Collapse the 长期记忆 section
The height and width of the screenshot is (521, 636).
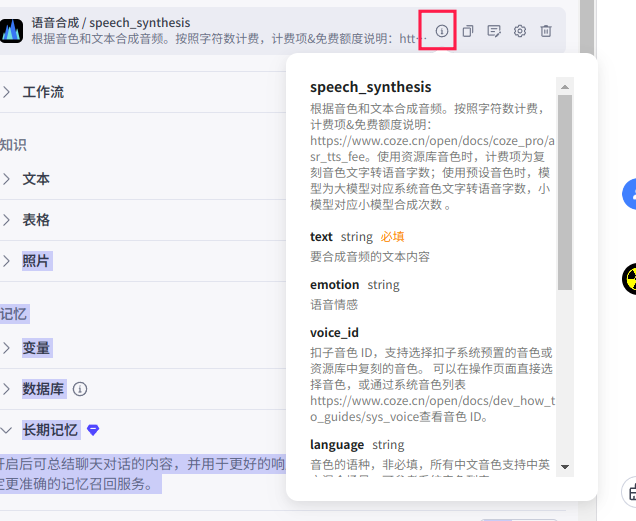[x=6, y=430]
